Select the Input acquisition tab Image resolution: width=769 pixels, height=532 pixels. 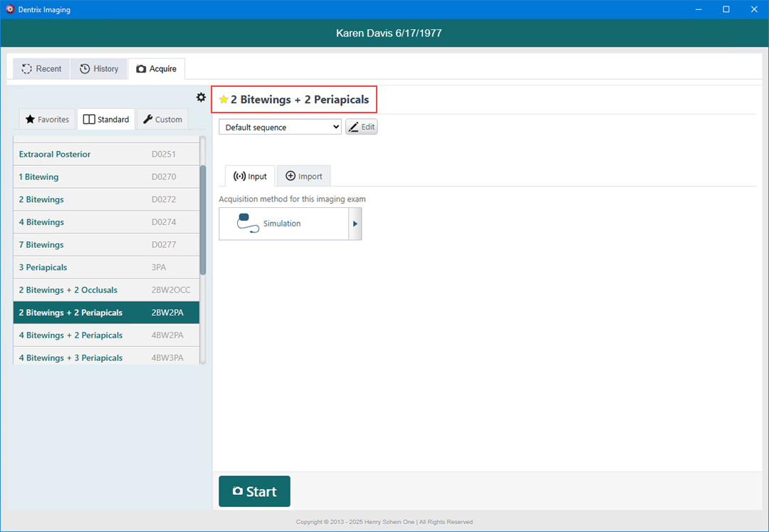[250, 177]
